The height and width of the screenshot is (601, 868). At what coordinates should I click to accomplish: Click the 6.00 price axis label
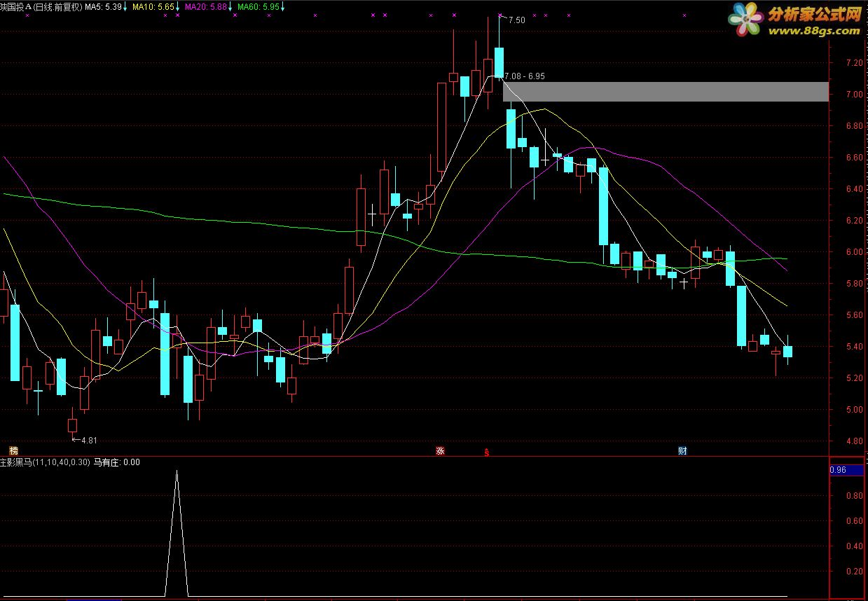[x=854, y=252]
